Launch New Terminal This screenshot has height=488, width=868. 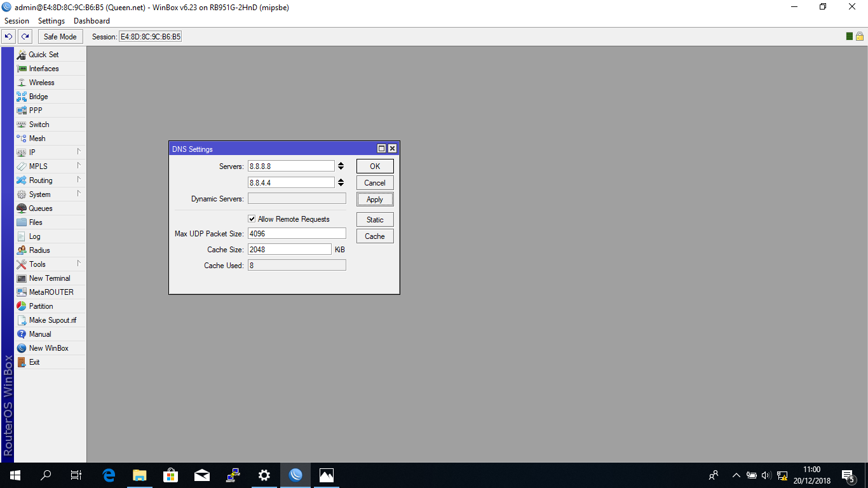[50, 278]
